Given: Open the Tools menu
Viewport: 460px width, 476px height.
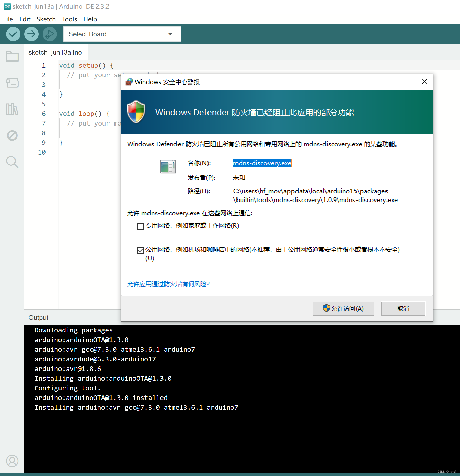Looking at the screenshot, I should (69, 19).
